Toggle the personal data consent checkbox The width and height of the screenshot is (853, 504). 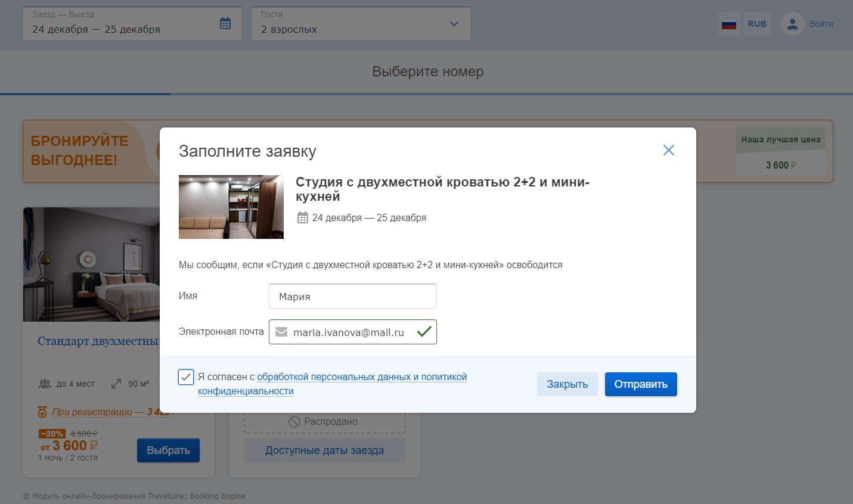click(x=186, y=377)
